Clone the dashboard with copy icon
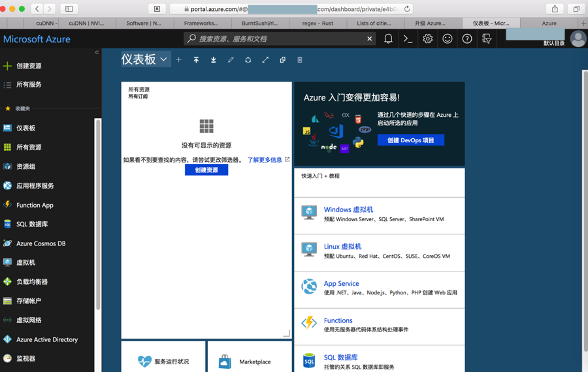 tap(282, 59)
